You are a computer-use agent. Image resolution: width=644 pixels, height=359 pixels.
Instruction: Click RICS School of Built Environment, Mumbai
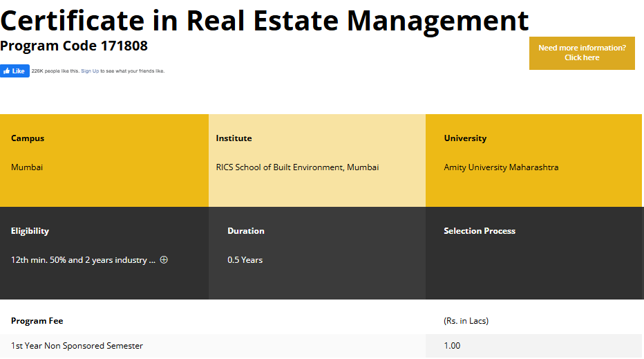[x=297, y=167]
